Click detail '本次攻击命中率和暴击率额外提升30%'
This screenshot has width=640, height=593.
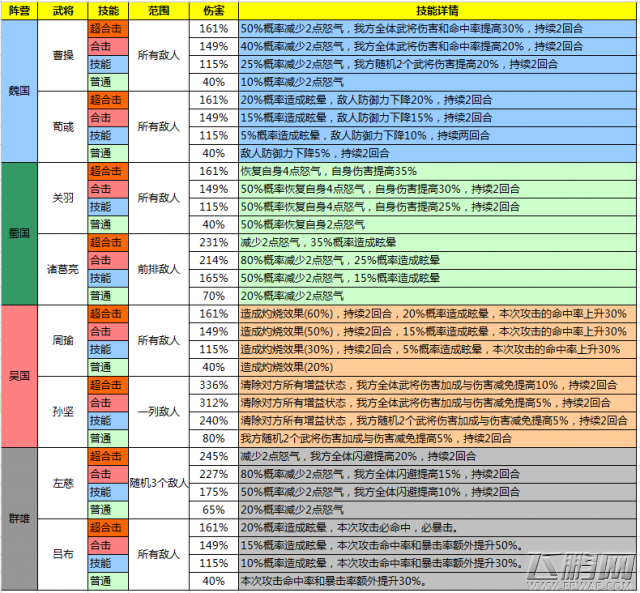pyautogui.click(x=333, y=581)
